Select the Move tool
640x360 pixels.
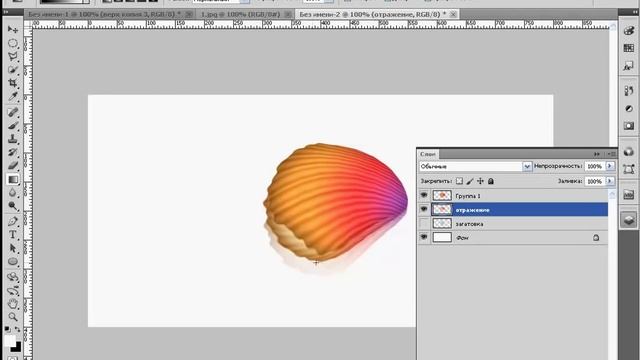13,30
